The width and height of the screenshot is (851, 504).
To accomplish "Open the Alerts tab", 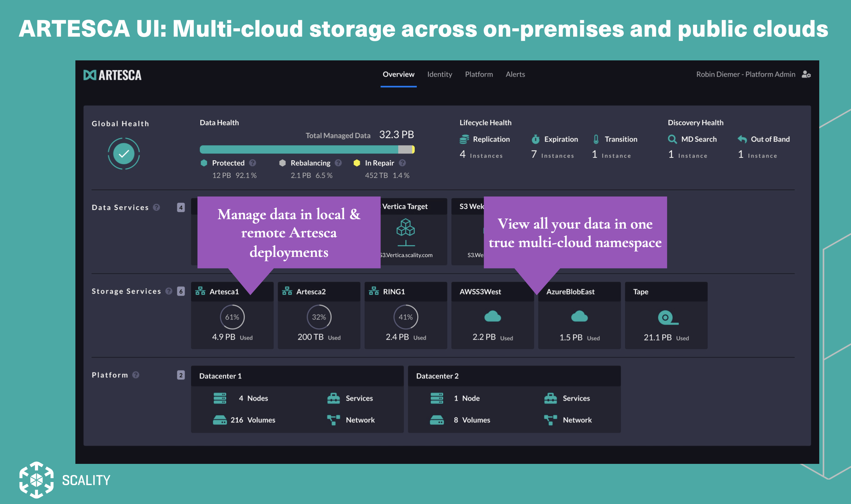I will click(516, 74).
